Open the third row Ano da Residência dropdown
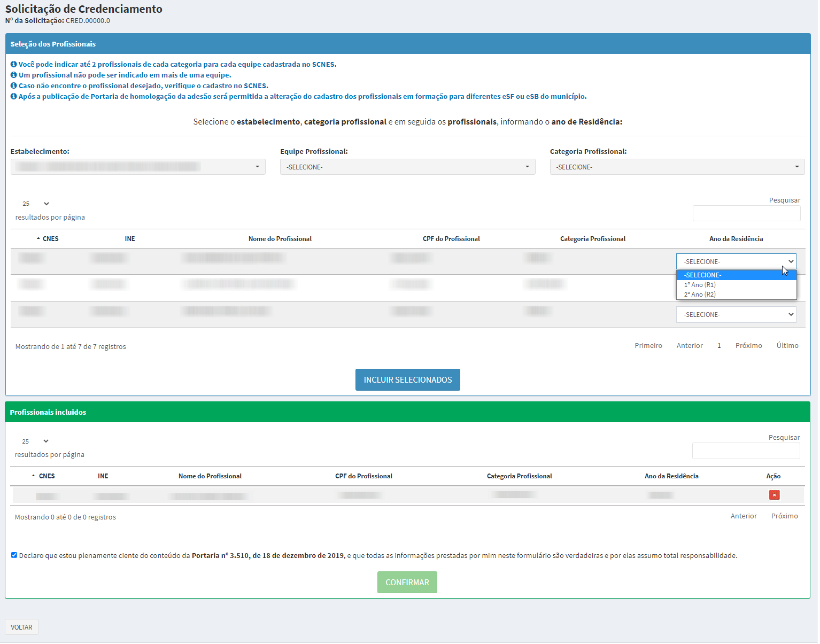The image size is (820, 644). 736,315
